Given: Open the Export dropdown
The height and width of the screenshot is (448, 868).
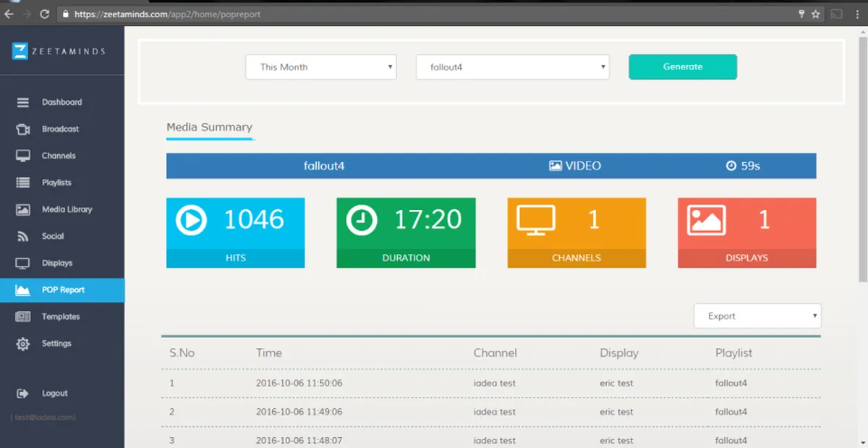Looking at the screenshot, I should tap(757, 316).
